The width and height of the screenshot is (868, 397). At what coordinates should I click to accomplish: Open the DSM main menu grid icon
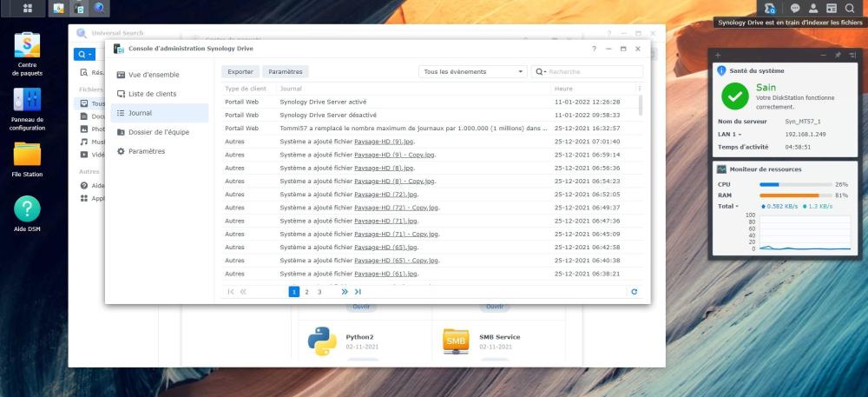pos(27,9)
